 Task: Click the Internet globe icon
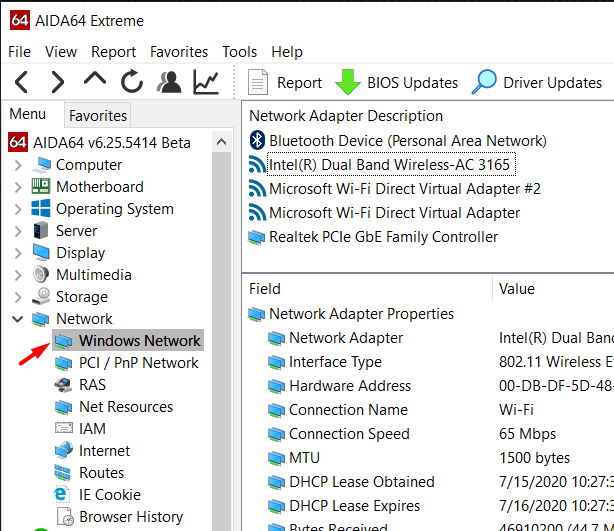click(x=63, y=450)
